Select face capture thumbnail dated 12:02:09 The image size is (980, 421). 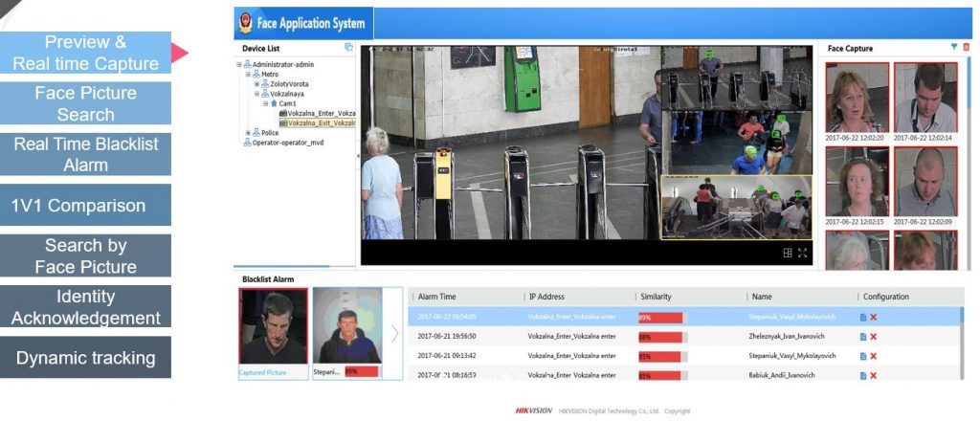(925, 182)
